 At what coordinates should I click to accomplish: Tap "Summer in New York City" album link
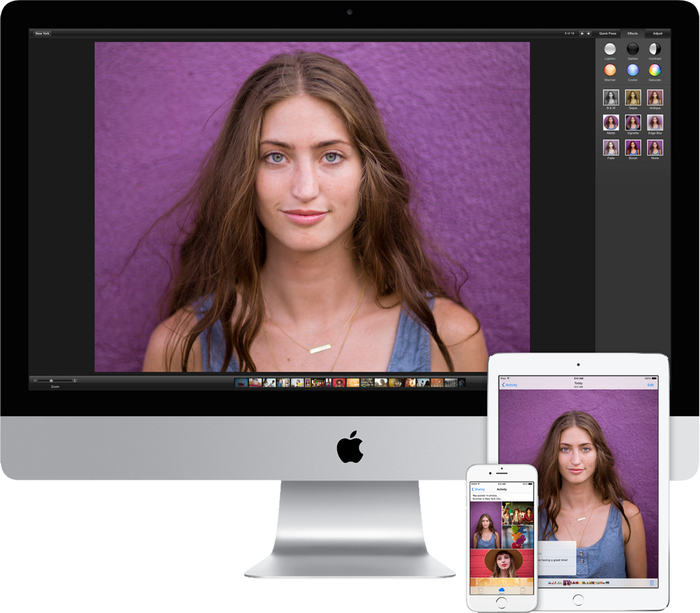486,499
